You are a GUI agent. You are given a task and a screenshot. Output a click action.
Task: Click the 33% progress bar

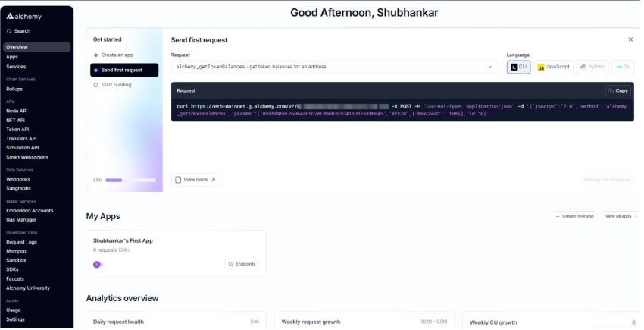130,180
